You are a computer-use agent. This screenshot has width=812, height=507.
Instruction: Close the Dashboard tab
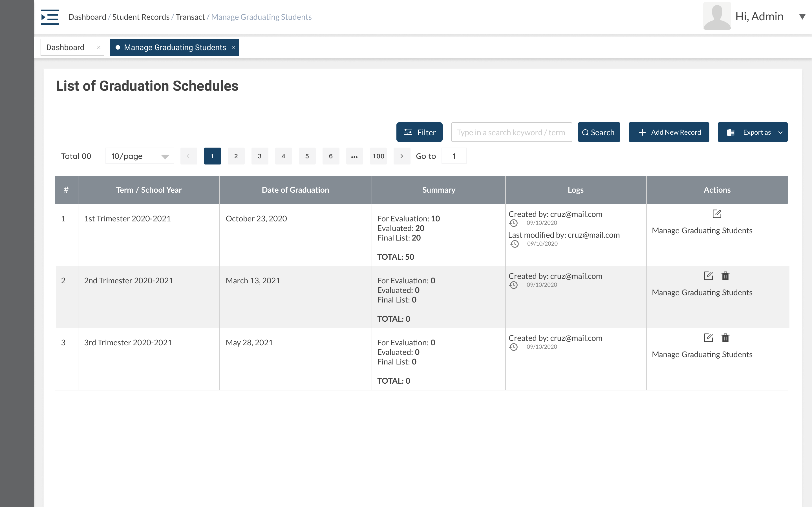pyautogui.click(x=98, y=47)
